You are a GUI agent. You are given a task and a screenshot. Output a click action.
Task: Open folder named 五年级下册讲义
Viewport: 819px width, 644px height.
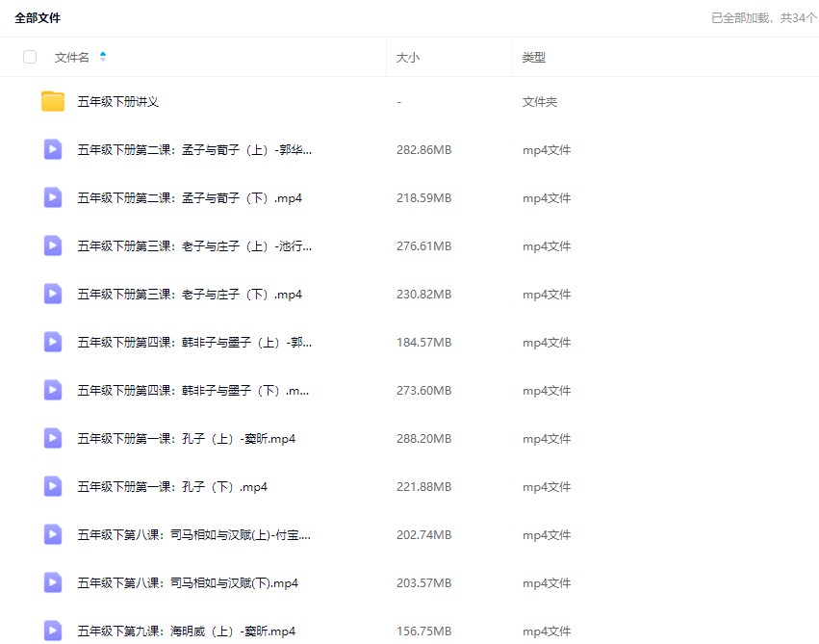[118, 101]
